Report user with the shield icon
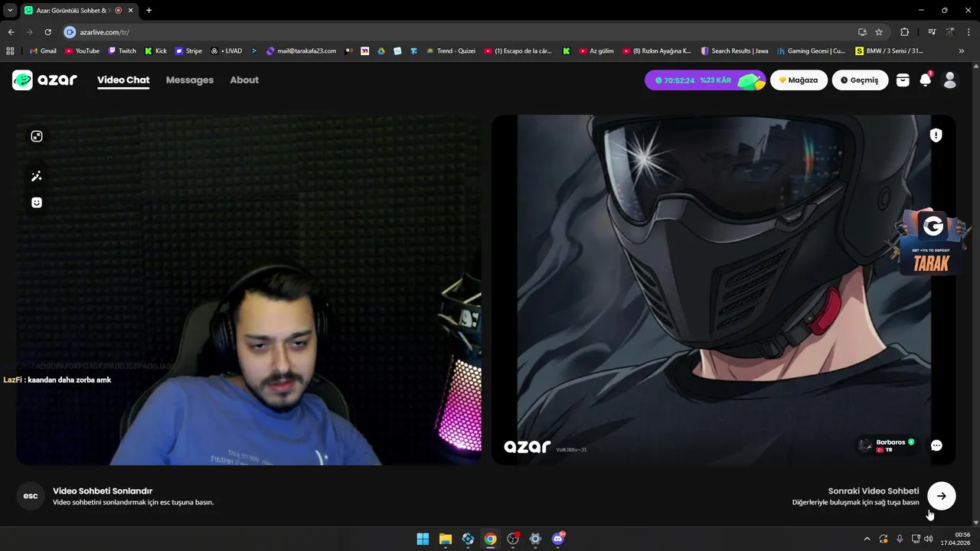The height and width of the screenshot is (551, 980). click(936, 135)
